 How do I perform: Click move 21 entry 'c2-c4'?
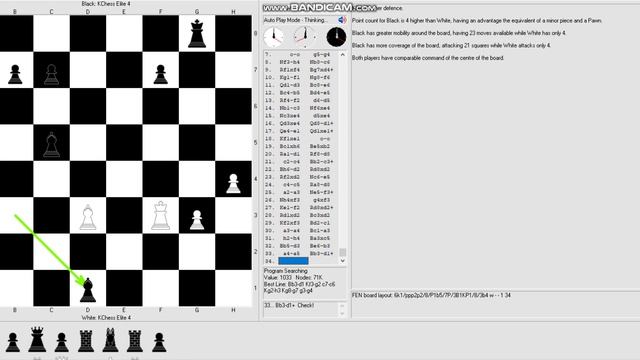tap(291, 162)
